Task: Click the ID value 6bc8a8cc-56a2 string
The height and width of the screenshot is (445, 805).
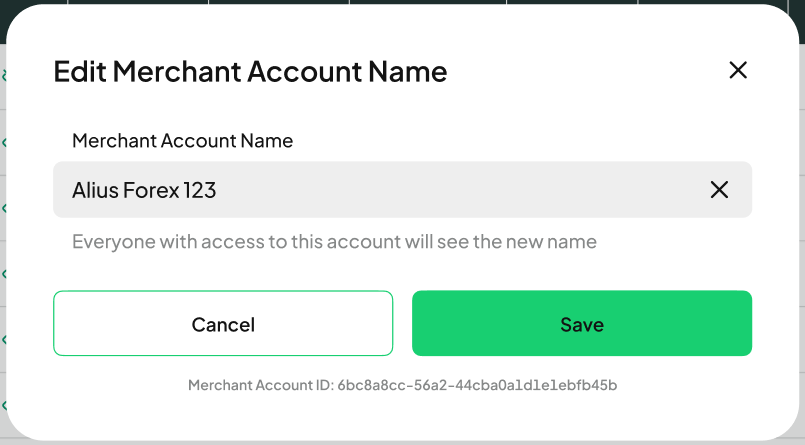Action: pos(394,385)
